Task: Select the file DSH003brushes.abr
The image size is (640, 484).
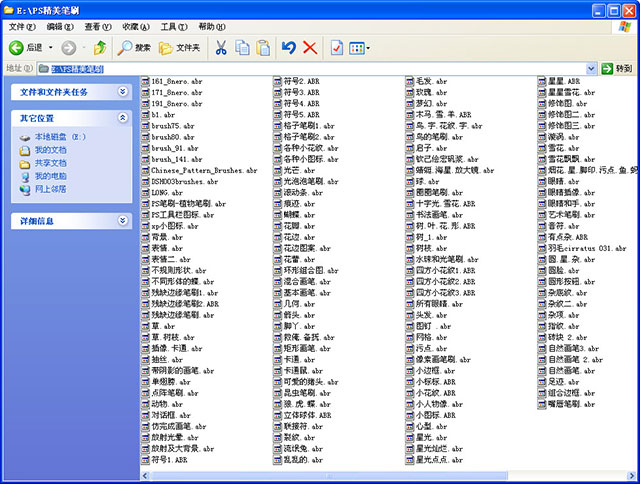Action: (x=184, y=182)
